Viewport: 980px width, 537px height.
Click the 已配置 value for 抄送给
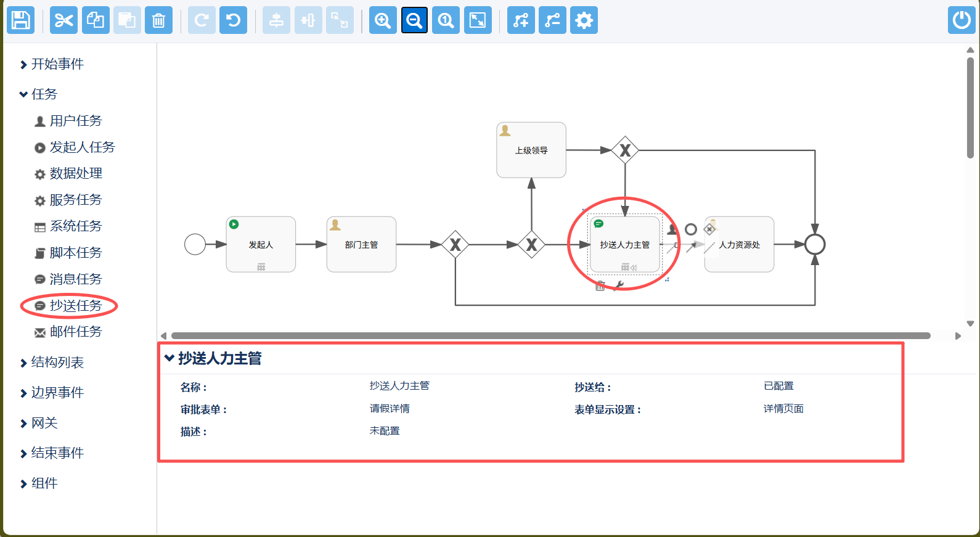778,386
